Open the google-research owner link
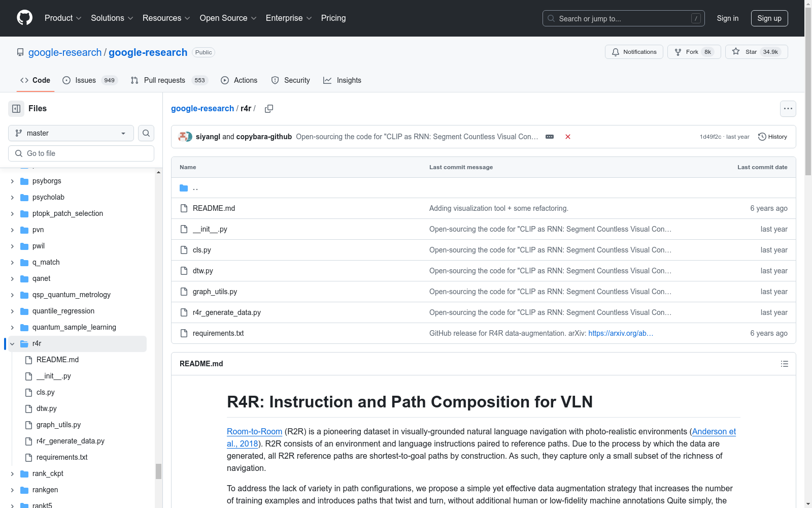 [65, 52]
